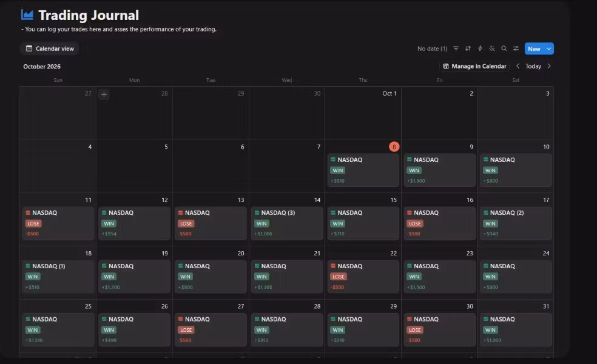Viewport: 597px width, 364px height.
Task: Click the New button
Action: 534,49
